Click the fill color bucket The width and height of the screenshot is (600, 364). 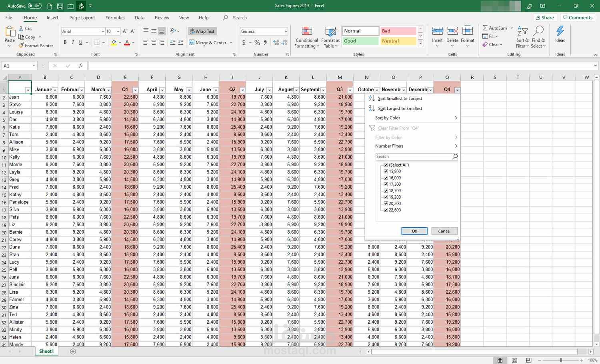[114, 42]
